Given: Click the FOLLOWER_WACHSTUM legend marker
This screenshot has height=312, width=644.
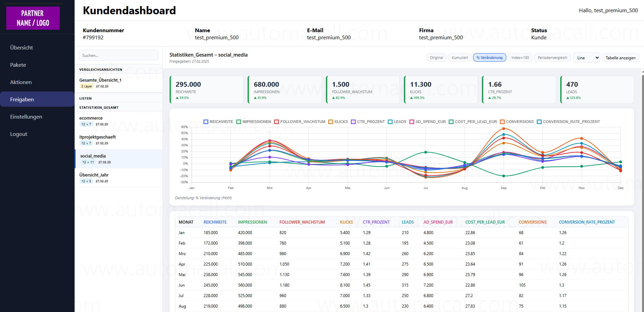Looking at the screenshot, I should pyautogui.click(x=276, y=121).
